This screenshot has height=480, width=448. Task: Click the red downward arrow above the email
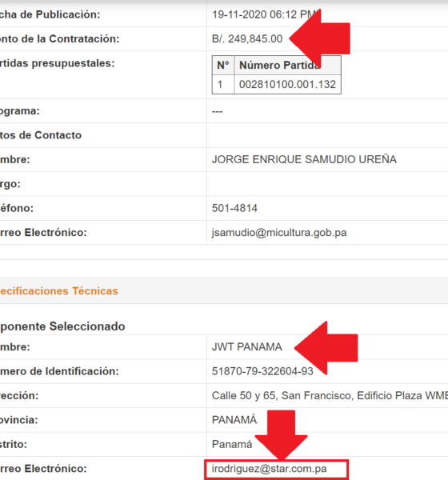[281, 435]
